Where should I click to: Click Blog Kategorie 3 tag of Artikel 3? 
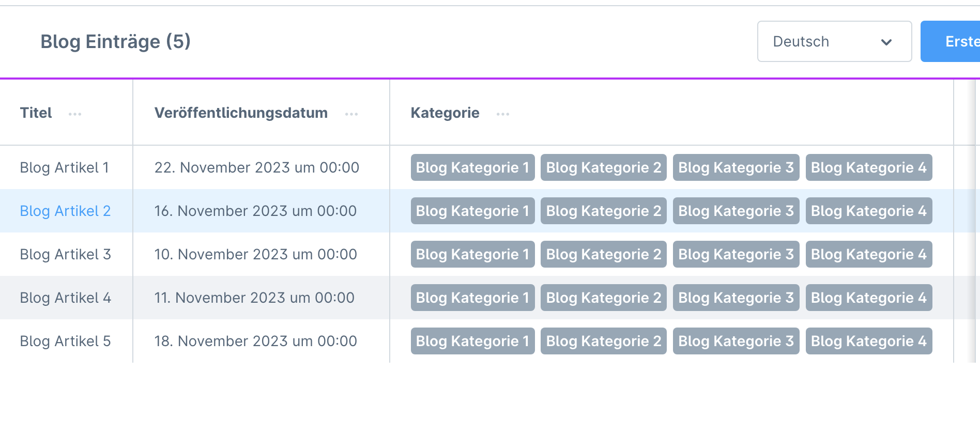pos(736,254)
